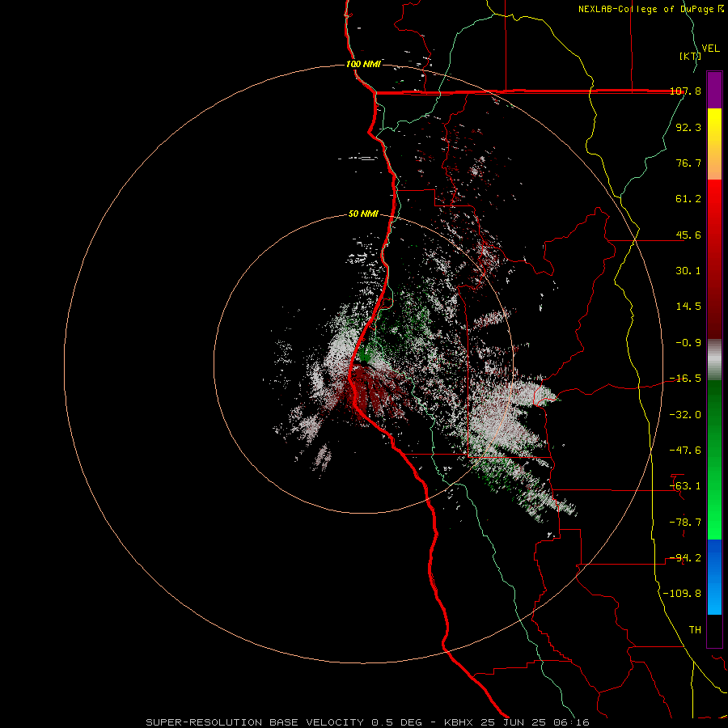Click the NEXLAB-College of DuPage label
The width and height of the screenshot is (728, 728).
(646, 9)
